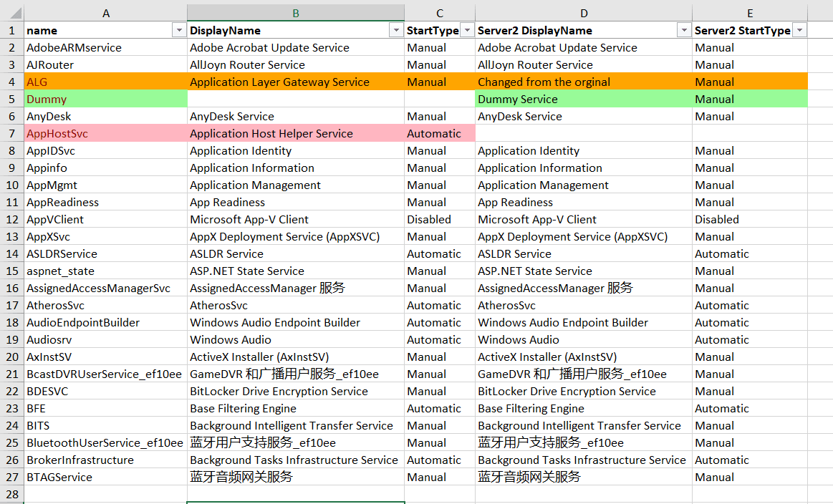Image resolution: width=833 pixels, height=504 pixels.
Task: Select column A header
Action: click(x=106, y=14)
